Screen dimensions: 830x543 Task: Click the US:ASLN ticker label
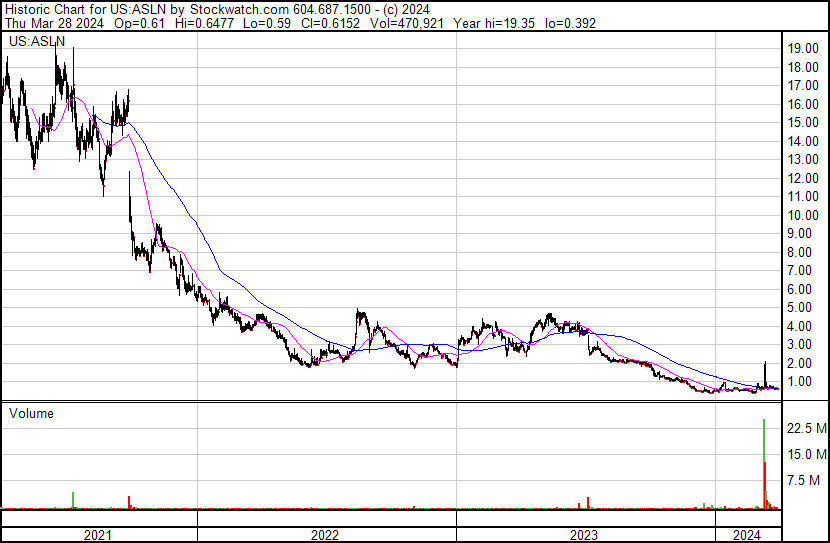pyautogui.click(x=37, y=41)
